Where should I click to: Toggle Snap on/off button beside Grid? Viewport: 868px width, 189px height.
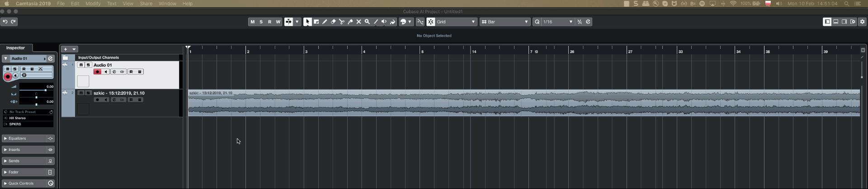(x=431, y=22)
